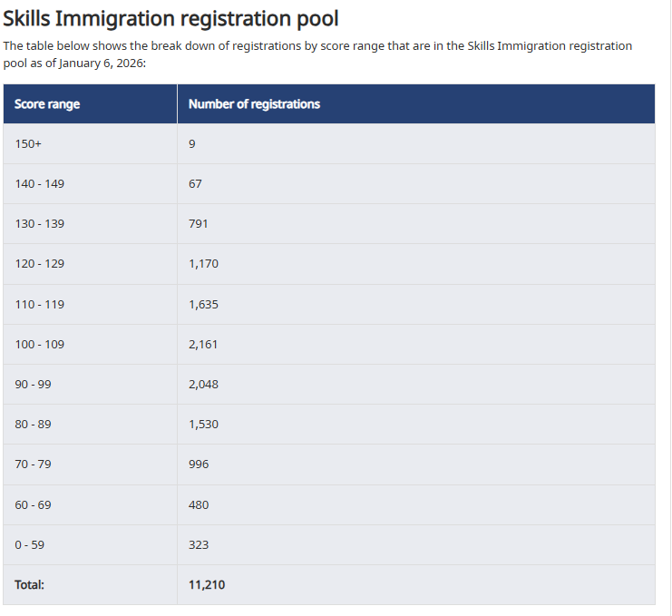Select the 120 - 129 score range cell
Screen dimensions: 672x616
coord(40,264)
